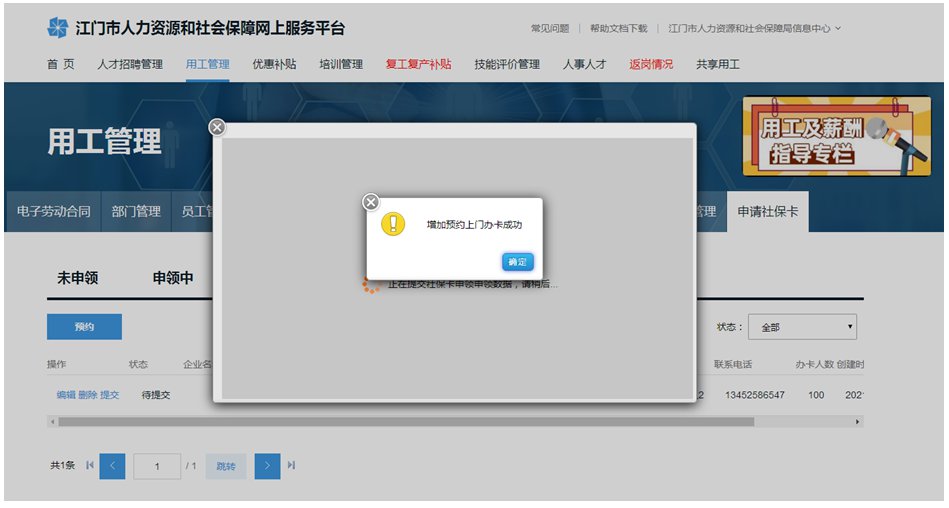Click 编辑 link in table row
Screen dimensions: 949x508
[x=66, y=395]
